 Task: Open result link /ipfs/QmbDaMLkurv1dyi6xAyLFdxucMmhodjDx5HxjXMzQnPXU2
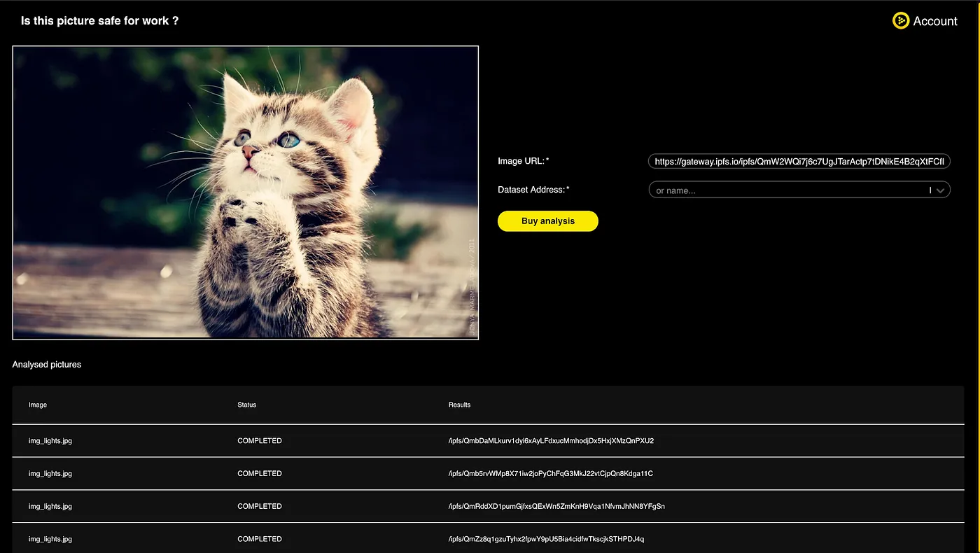[x=552, y=440]
